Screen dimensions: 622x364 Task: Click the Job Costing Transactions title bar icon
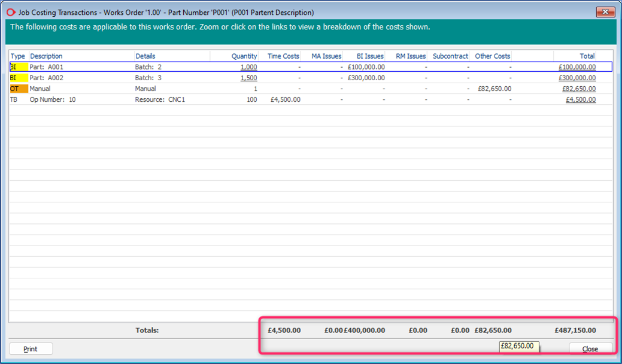pos(10,12)
